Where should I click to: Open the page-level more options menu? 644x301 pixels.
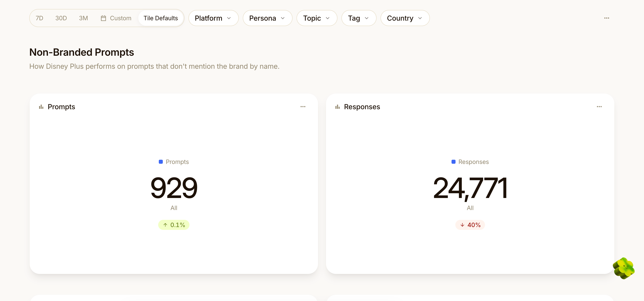pyautogui.click(x=607, y=18)
